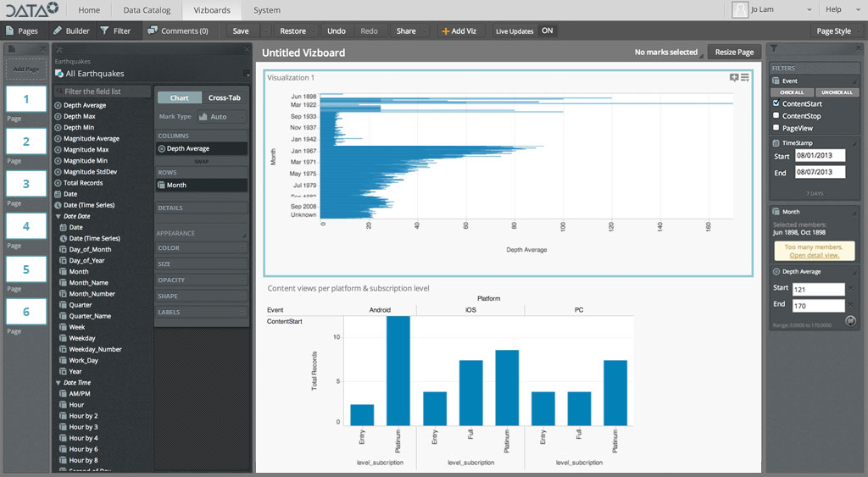
Task: Check the PageView filter checkbox
Action: [x=776, y=128]
